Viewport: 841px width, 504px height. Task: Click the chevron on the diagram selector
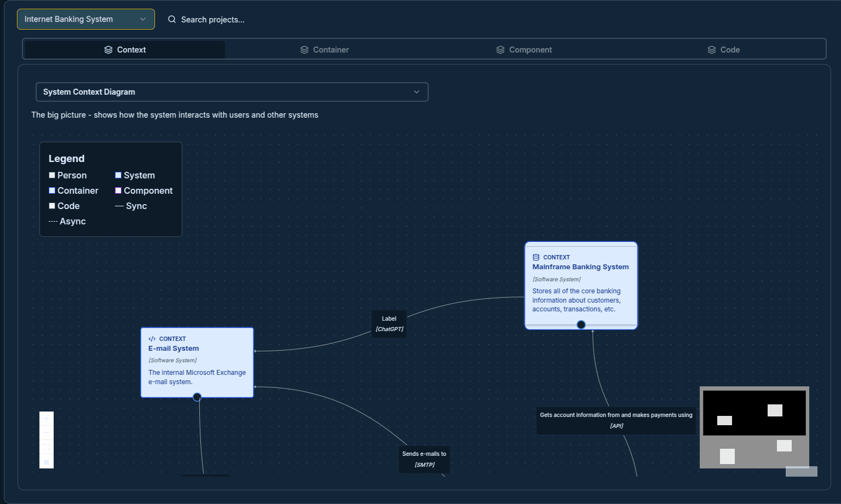(416, 92)
